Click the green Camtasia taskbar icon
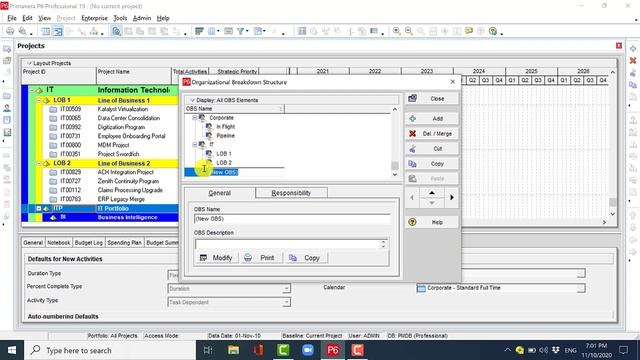640x360 pixels. (283, 350)
